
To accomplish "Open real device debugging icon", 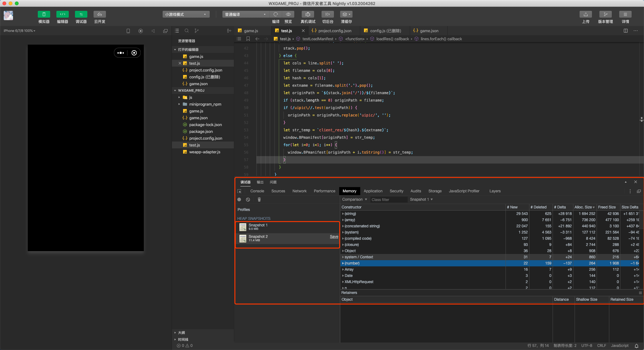I will [308, 14].
